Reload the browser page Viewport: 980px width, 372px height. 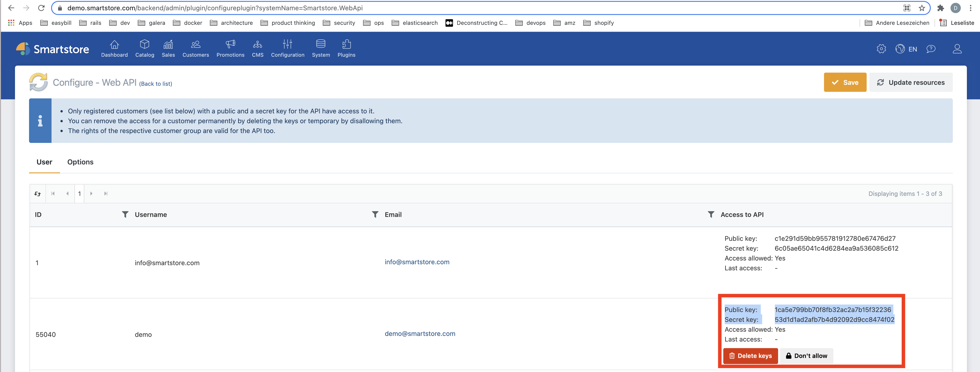tap(41, 8)
